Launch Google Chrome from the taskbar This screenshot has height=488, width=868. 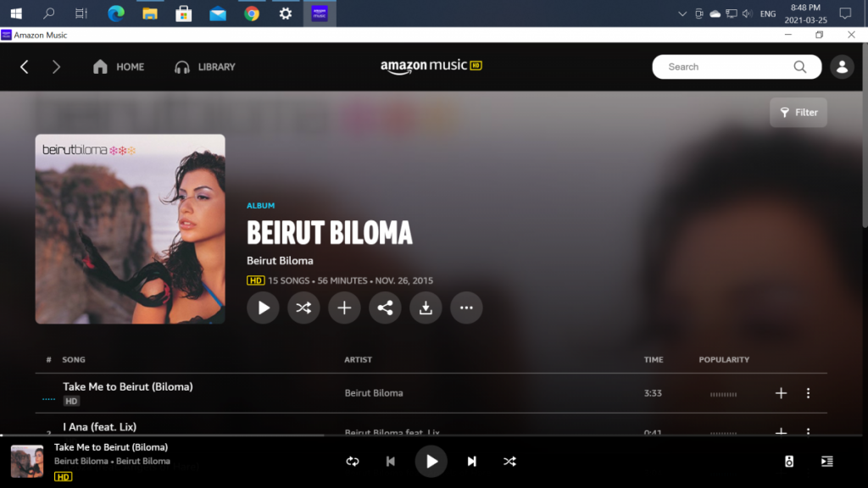pos(251,14)
